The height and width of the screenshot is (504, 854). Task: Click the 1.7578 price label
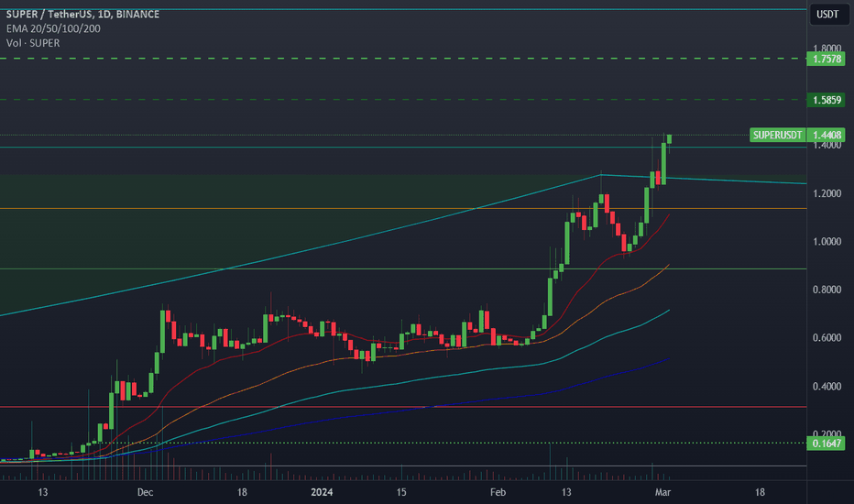(x=827, y=59)
